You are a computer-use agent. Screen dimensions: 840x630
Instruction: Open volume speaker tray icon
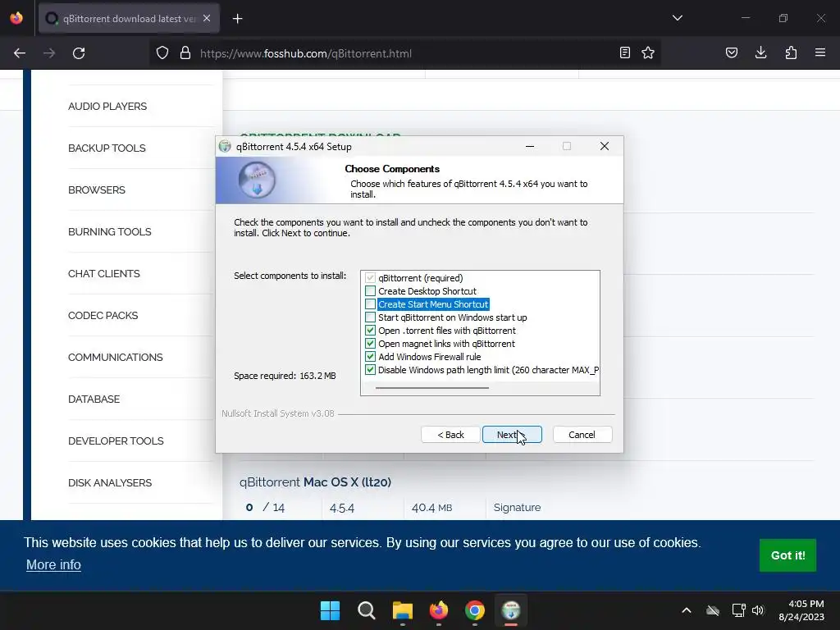[x=758, y=610]
